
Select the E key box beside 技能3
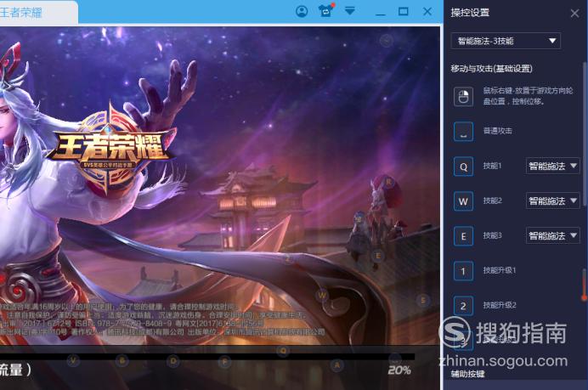[463, 236]
